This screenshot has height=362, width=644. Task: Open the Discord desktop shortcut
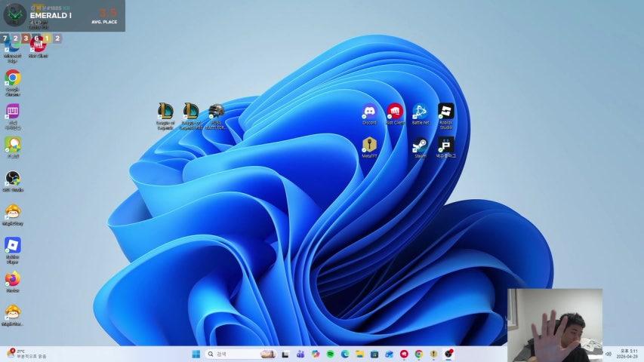tap(369, 113)
